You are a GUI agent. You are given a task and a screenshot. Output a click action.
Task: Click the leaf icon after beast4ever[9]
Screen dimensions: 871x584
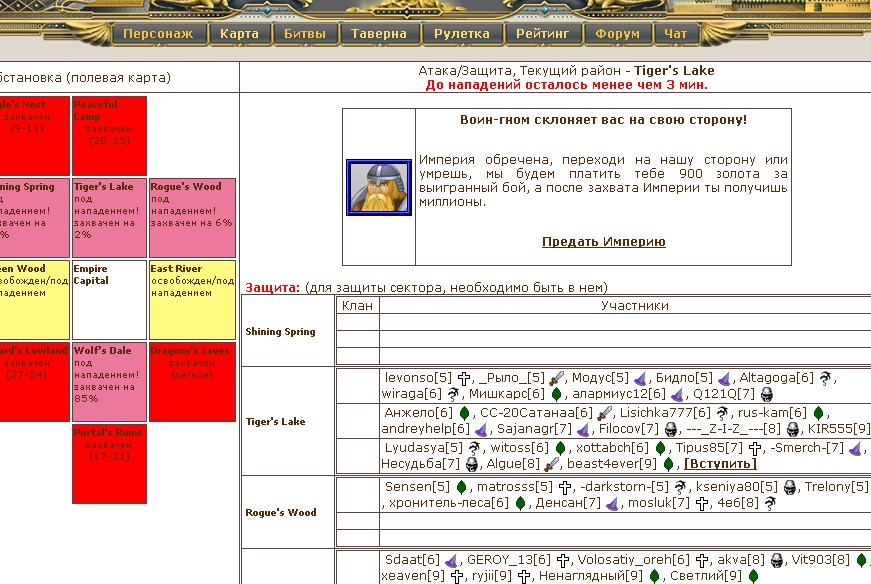668,463
